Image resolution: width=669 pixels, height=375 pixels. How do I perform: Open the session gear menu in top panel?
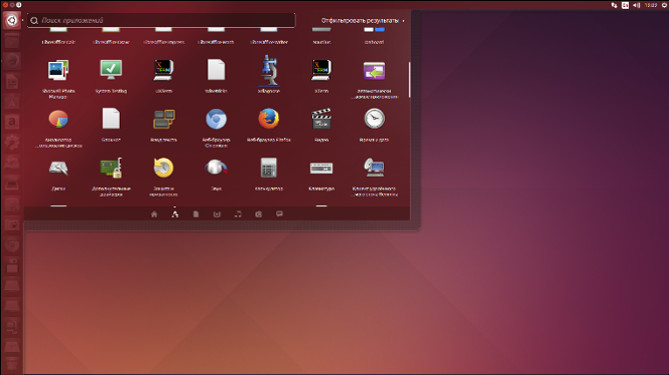pos(664,5)
